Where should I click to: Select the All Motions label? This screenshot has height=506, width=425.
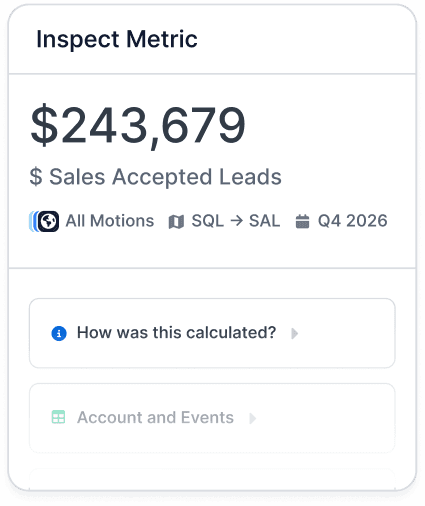tap(110, 221)
